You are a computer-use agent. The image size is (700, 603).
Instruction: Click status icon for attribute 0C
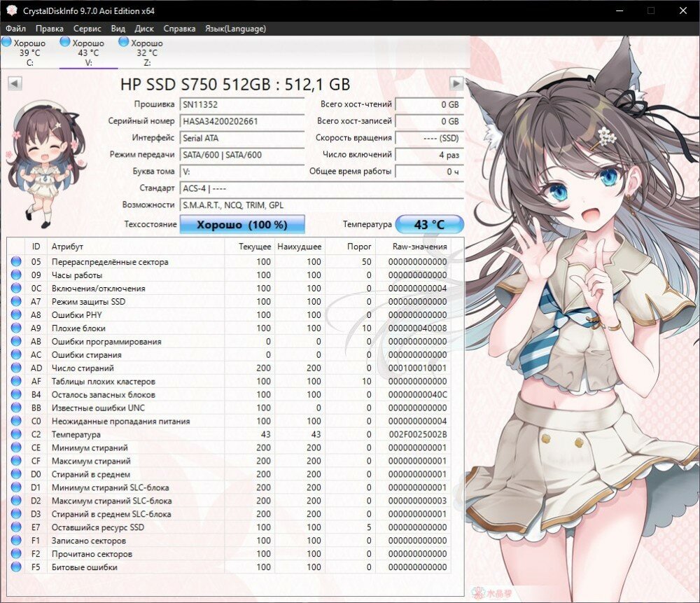16,288
